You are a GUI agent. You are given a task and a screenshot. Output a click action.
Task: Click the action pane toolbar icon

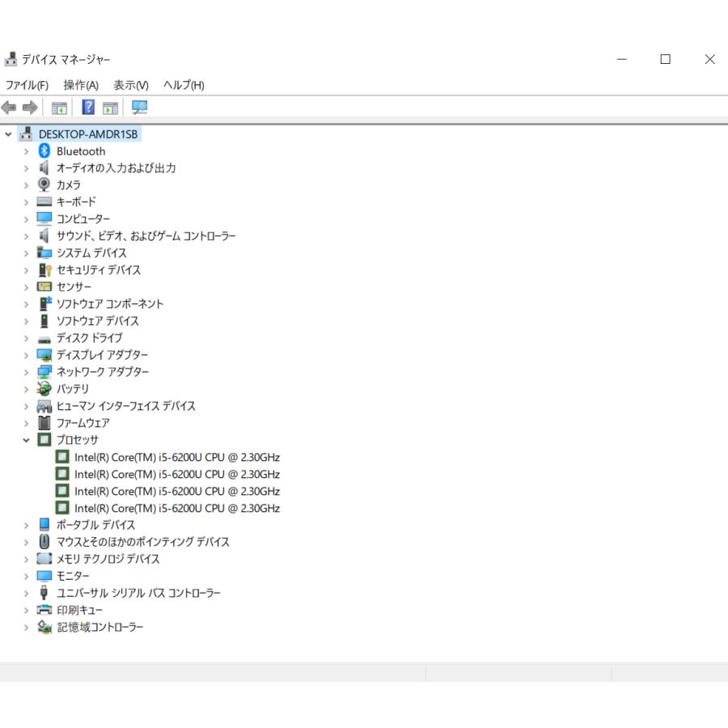(x=111, y=108)
